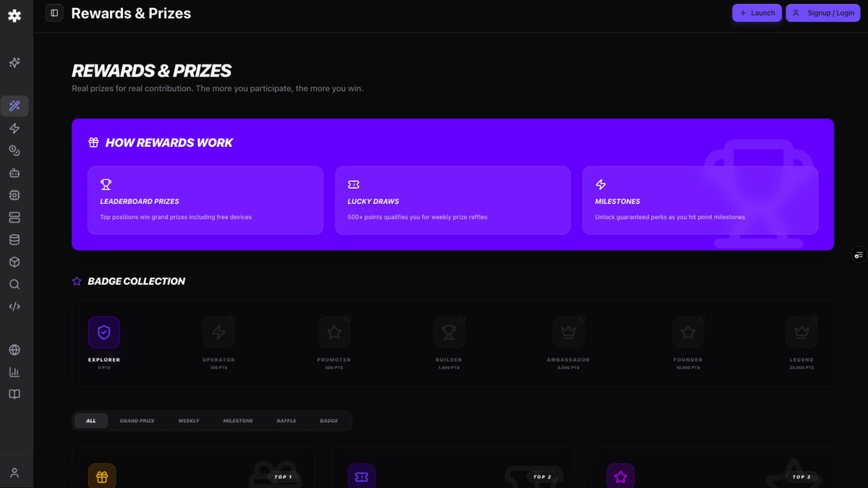Click the "1,500 PTS" text under Builder
Screen dimensions: 868x488
(x=448, y=367)
